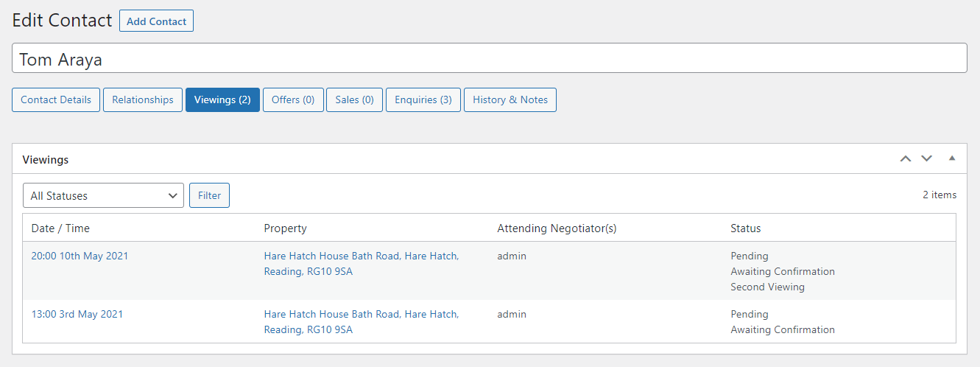Click the Filter button

pos(209,195)
